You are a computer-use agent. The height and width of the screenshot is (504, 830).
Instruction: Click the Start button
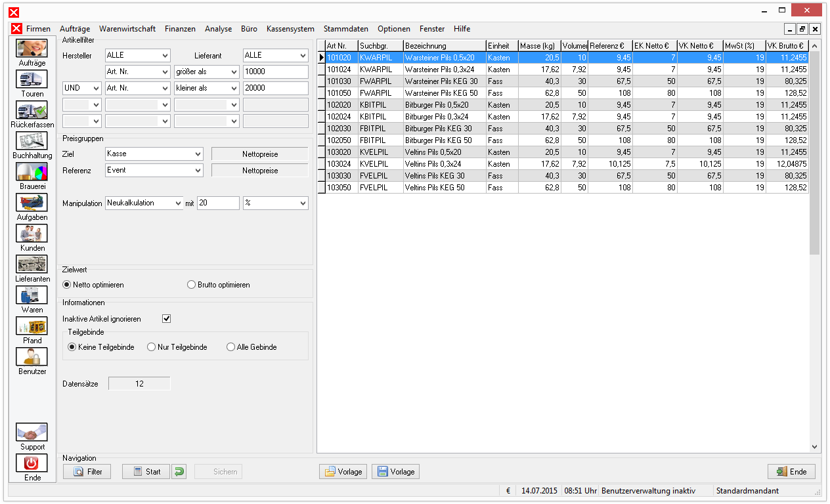[146, 471]
